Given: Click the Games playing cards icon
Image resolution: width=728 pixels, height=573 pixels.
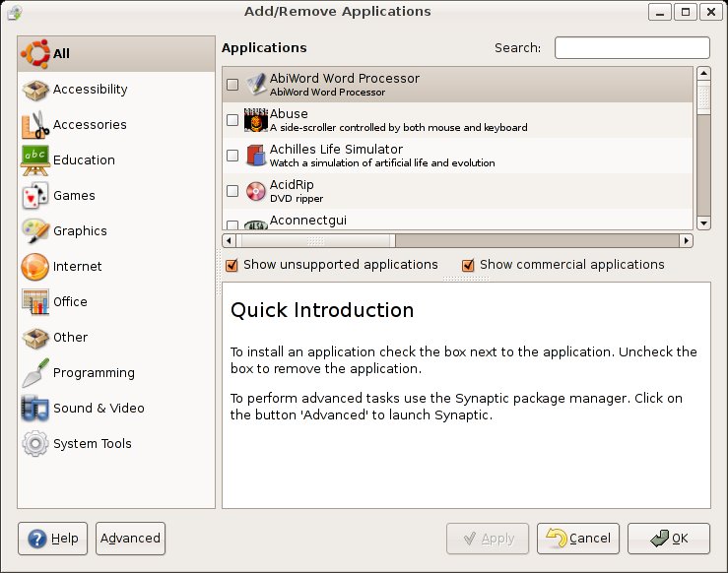Looking at the screenshot, I should point(34,196).
